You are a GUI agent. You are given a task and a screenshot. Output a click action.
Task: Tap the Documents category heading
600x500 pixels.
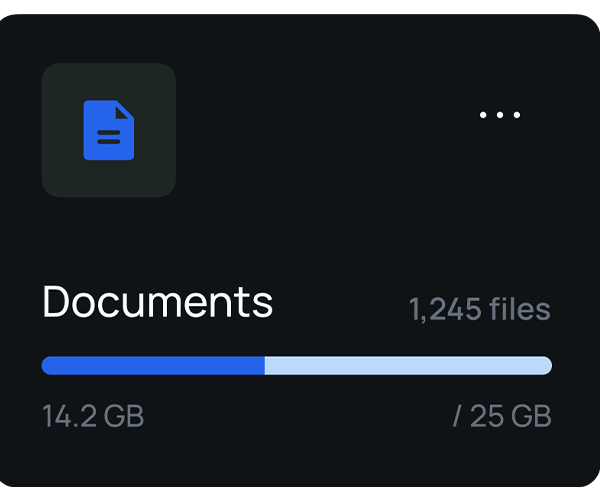pyautogui.click(x=157, y=301)
